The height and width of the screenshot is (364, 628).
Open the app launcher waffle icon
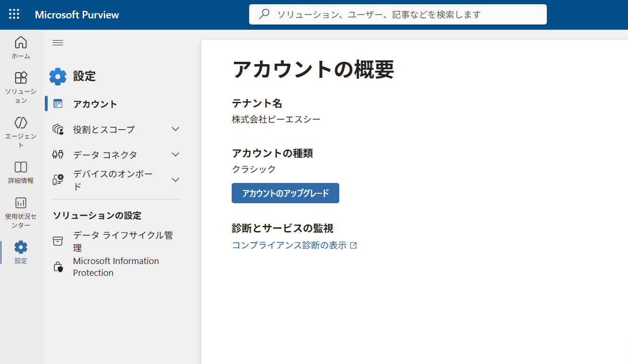pyautogui.click(x=14, y=14)
